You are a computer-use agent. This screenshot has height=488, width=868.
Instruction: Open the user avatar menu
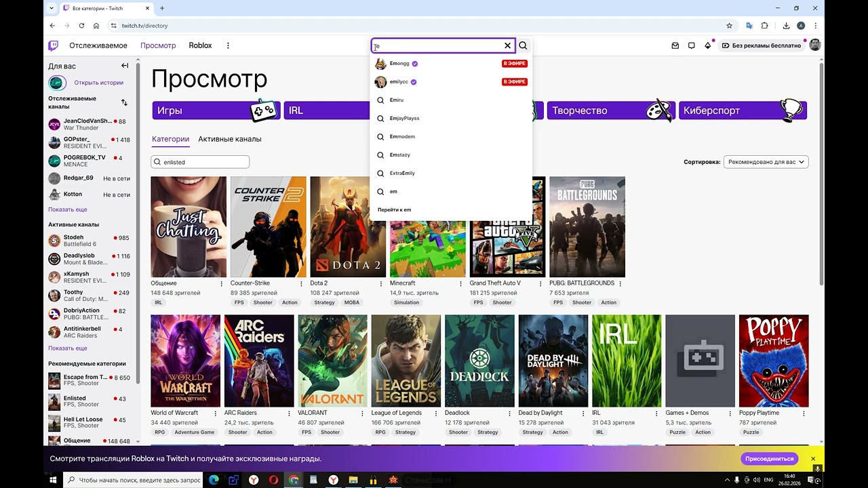815,45
